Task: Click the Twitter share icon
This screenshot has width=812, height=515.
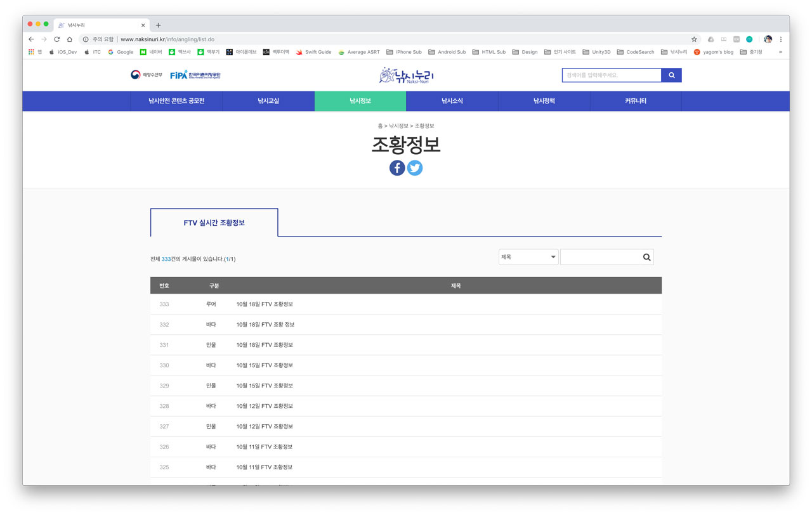Action: 415,168
